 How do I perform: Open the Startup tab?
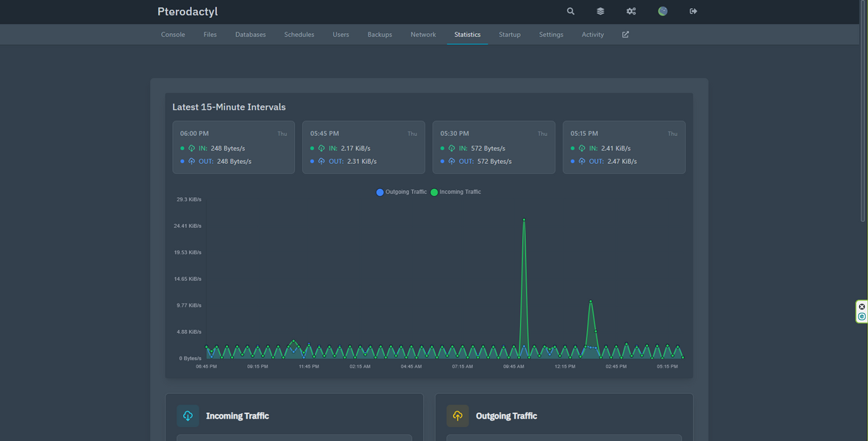[509, 35]
